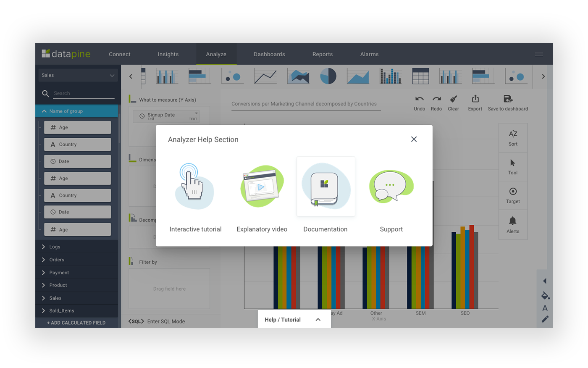Switch to the Dashboards tab
Image resolution: width=588 pixels, height=368 pixels.
click(x=269, y=54)
